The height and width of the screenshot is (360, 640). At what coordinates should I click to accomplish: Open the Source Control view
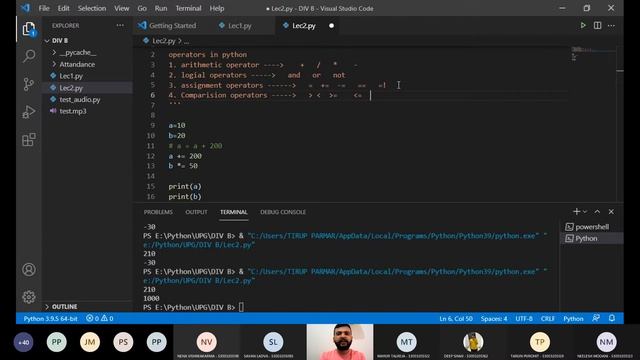pos(29,84)
